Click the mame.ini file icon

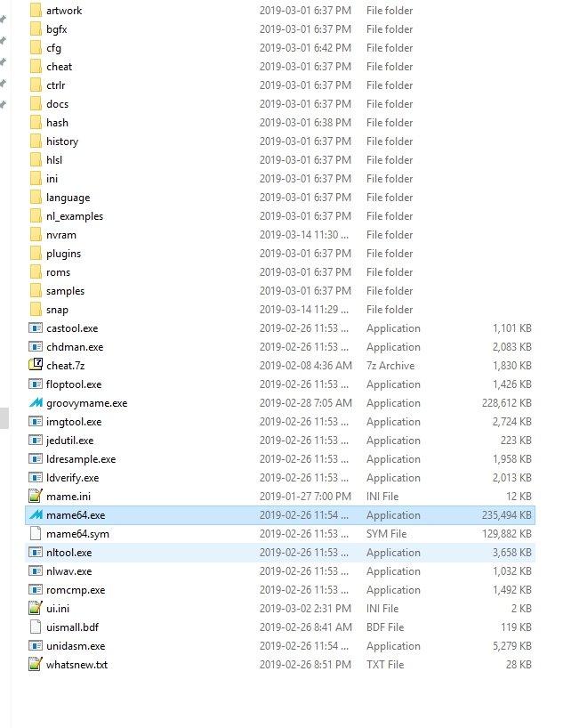36,496
